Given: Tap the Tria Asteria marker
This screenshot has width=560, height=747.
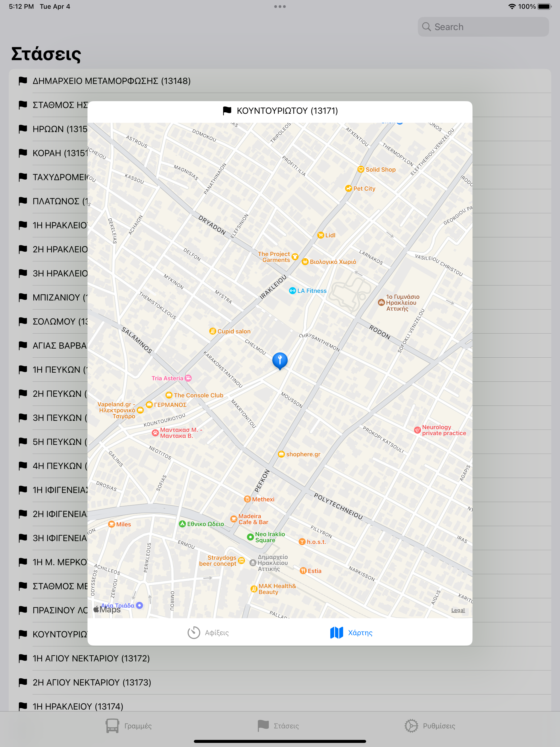Looking at the screenshot, I should [188, 378].
